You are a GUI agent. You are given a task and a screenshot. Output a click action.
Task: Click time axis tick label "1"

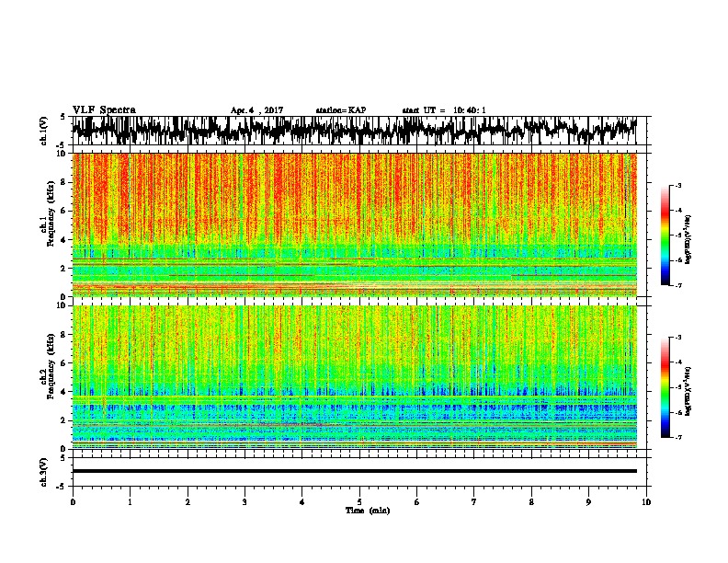pos(130,502)
